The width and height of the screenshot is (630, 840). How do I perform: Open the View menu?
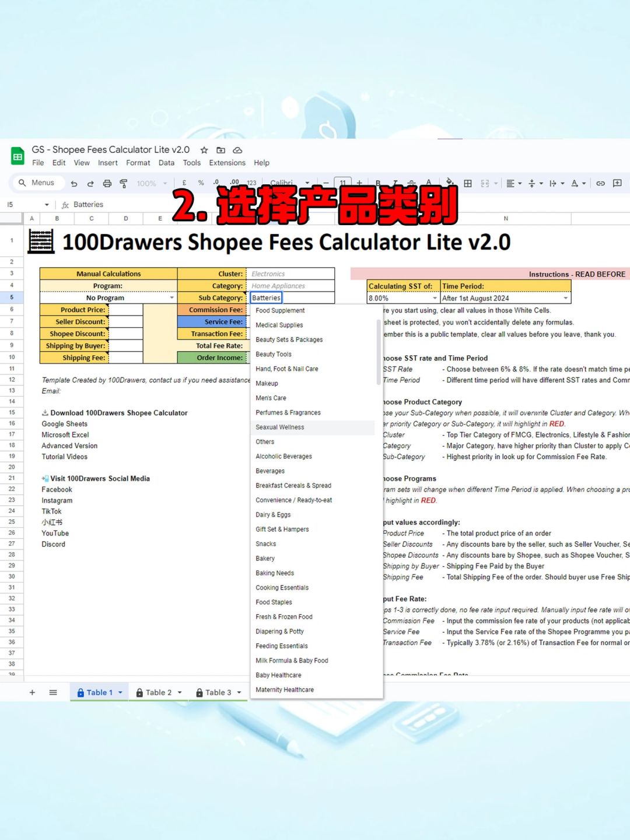click(82, 163)
